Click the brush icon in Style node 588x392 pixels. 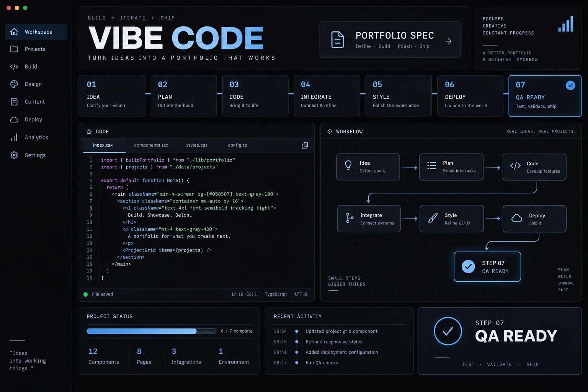point(433,218)
